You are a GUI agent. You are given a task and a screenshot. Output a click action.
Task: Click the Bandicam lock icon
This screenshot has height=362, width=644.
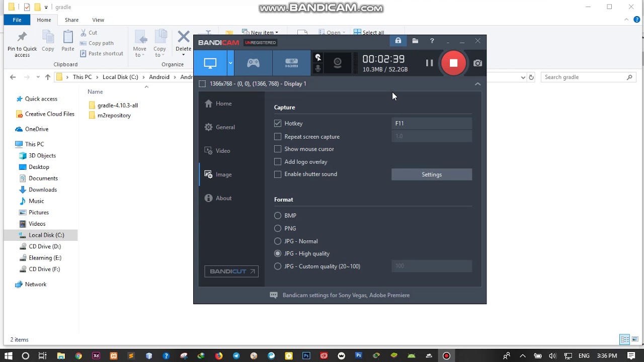(x=398, y=41)
